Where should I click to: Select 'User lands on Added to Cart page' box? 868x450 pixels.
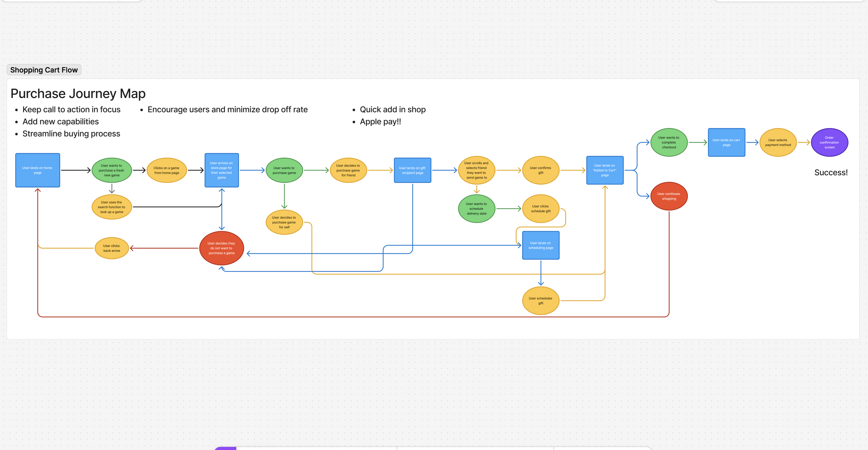605,170
